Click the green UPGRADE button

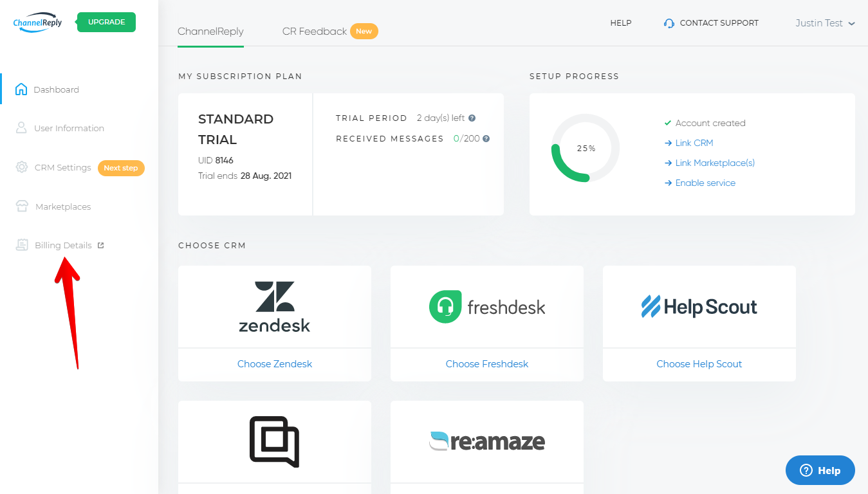click(x=106, y=22)
